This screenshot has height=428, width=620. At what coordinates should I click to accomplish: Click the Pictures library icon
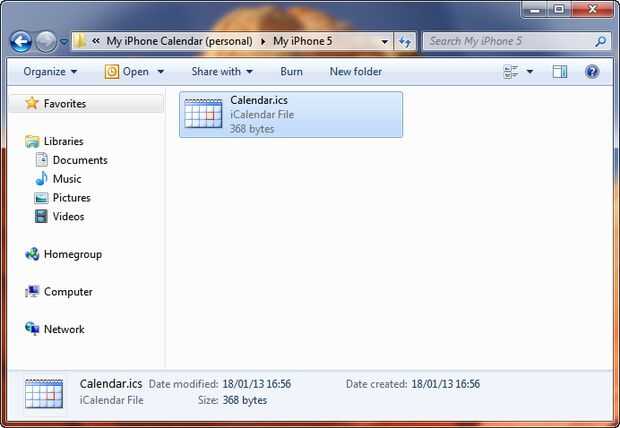tap(41, 198)
